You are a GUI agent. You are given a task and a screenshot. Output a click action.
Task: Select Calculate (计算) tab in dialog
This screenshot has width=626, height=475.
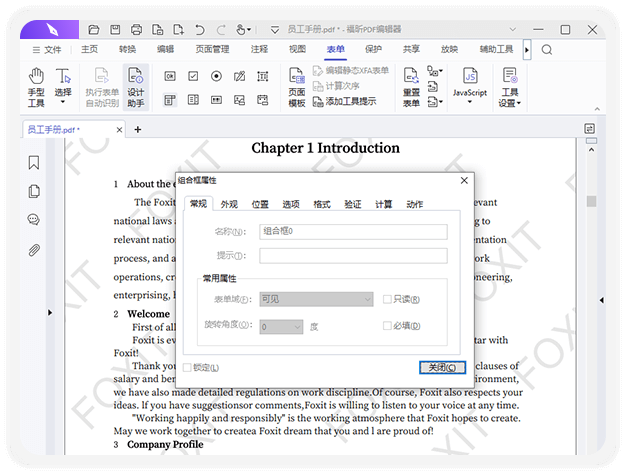[383, 204]
